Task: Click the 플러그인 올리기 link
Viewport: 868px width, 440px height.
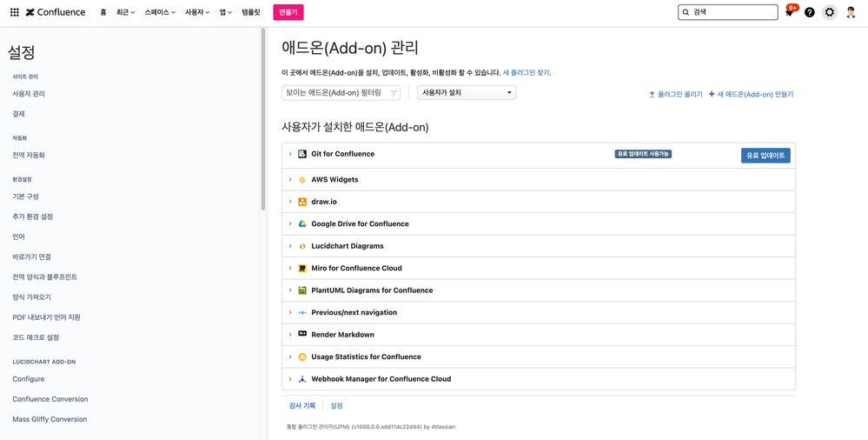Action: [676, 94]
